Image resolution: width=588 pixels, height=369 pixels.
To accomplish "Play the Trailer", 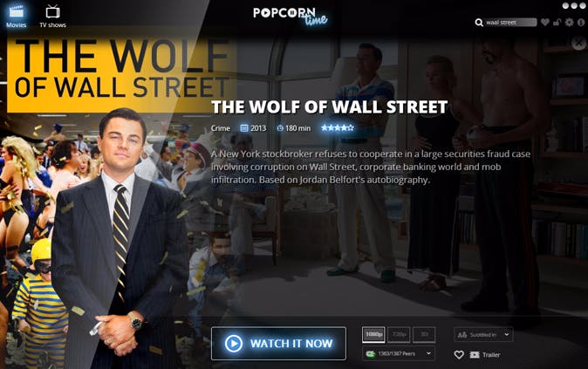I will point(485,354).
